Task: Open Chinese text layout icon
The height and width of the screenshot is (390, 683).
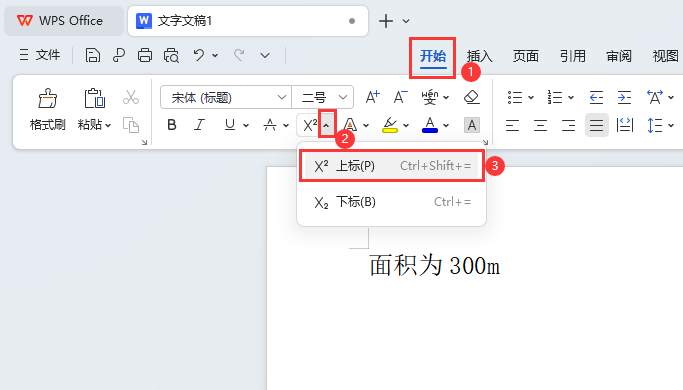Action: point(655,97)
